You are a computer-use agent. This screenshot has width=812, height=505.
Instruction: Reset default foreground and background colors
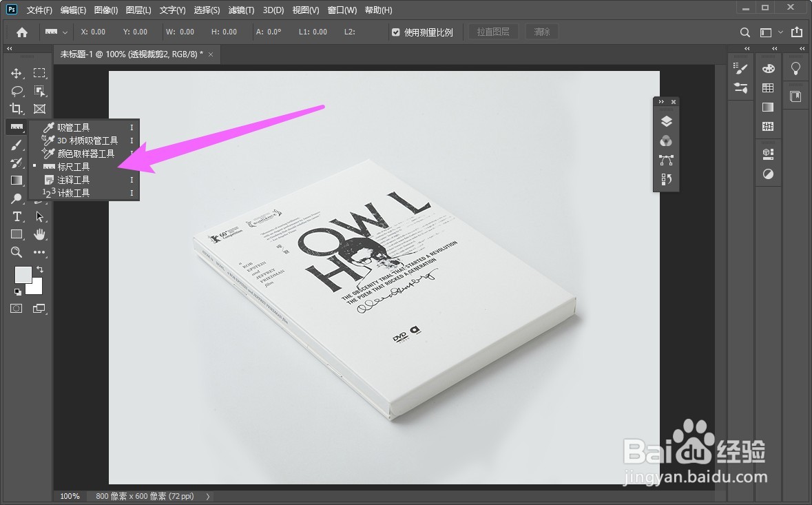[18, 292]
